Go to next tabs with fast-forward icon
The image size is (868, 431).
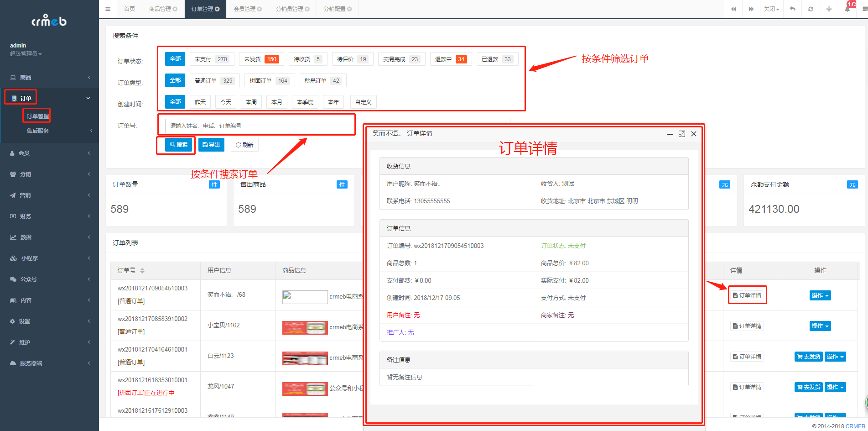tap(751, 9)
